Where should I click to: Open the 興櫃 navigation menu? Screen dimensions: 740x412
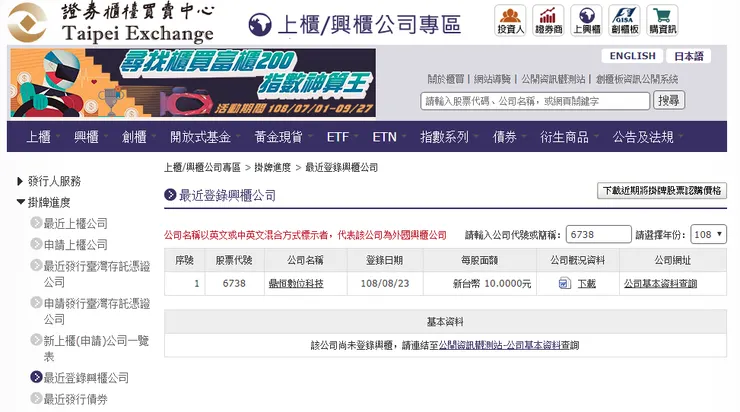86,137
